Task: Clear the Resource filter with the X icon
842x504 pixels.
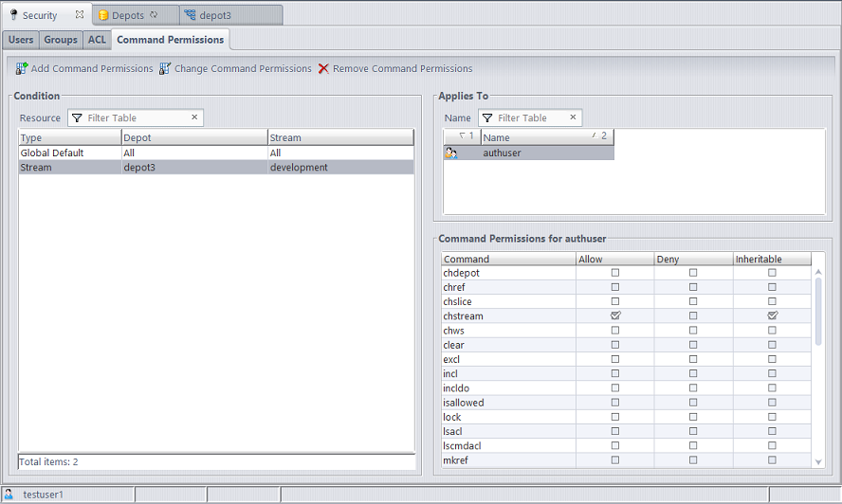Action: coord(194,117)
